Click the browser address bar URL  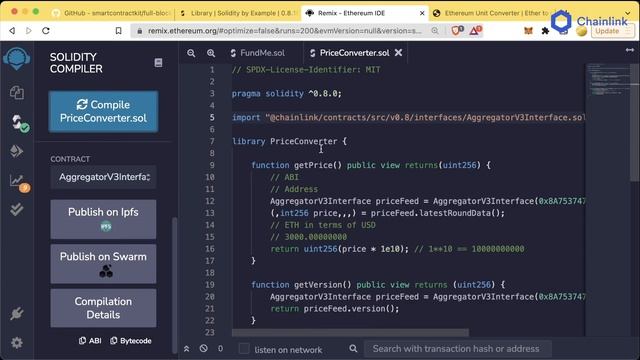click(x=284, y=31)
